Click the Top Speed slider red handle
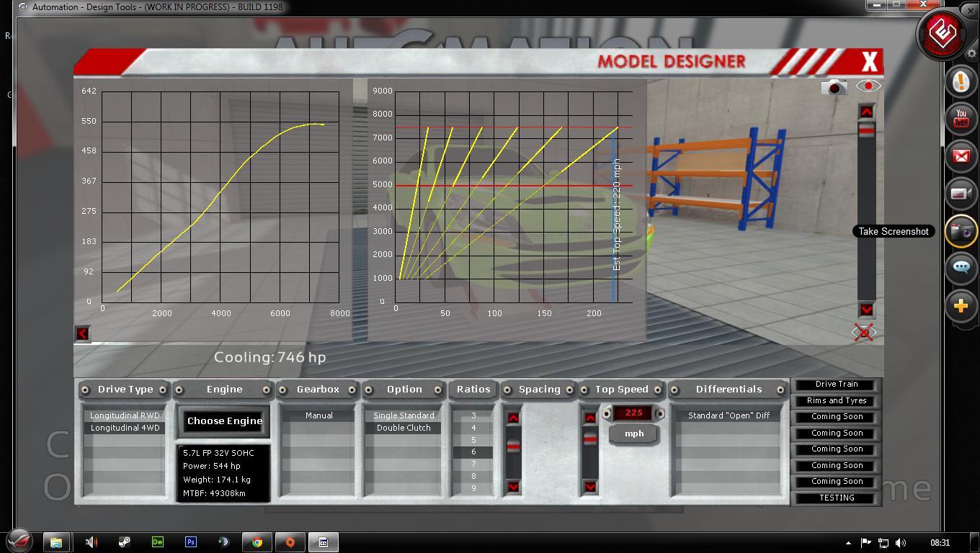Image resolution: width=980 pixels, height=553 pixels. coord(589,439)
